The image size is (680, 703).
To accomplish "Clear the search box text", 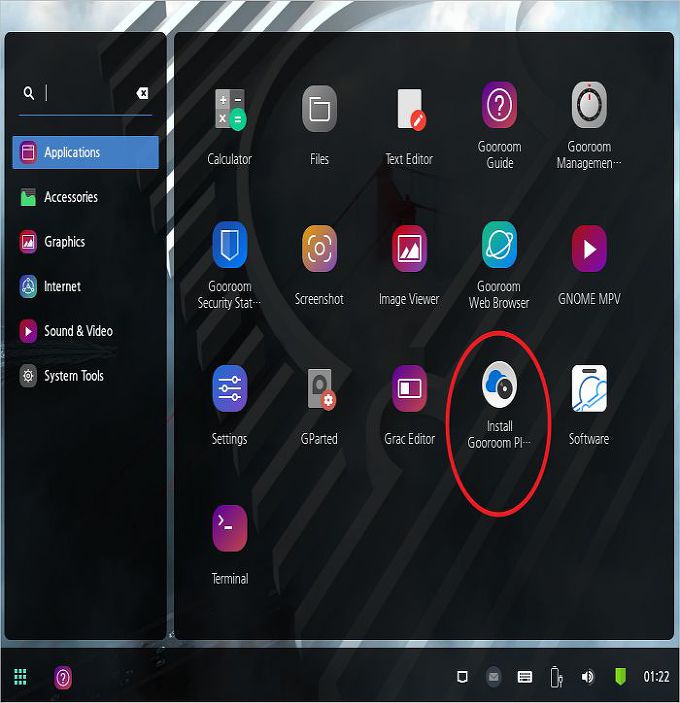I will 142,93.
